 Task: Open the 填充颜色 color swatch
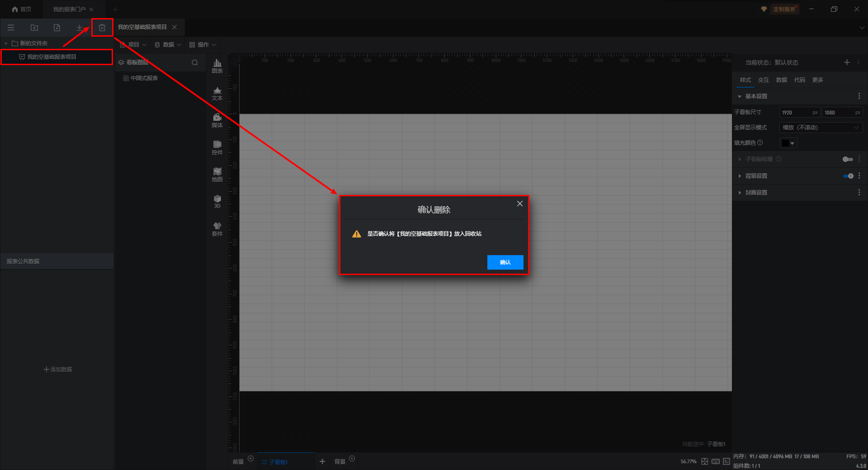tap(788, 143)
